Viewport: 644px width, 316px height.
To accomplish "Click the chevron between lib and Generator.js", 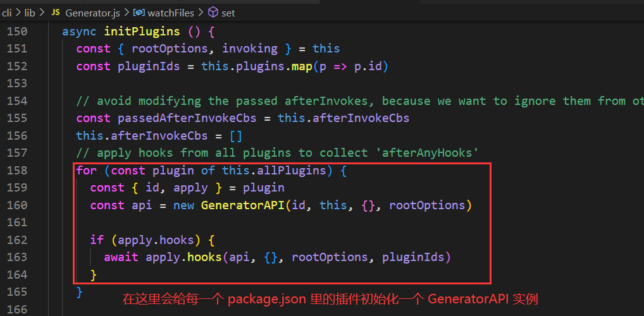I will [42, 13].
